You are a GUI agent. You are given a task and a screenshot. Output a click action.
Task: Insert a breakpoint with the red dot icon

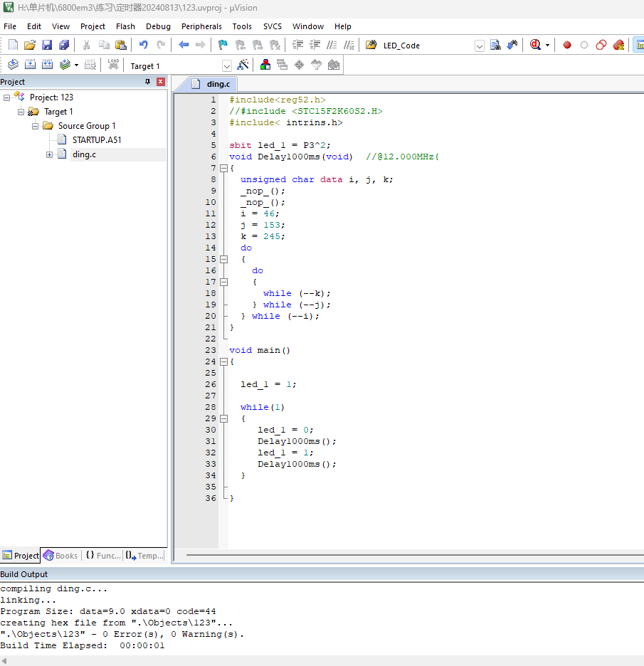[566, 45]
